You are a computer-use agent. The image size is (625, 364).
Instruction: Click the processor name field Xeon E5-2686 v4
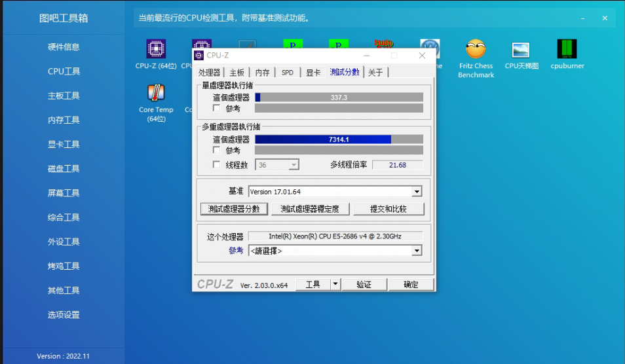click(335, 236)
